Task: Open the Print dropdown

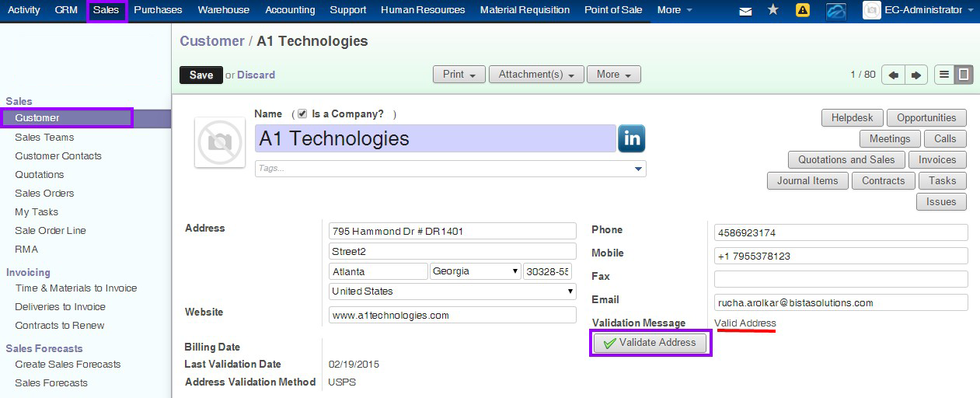Action: (459, 75)
